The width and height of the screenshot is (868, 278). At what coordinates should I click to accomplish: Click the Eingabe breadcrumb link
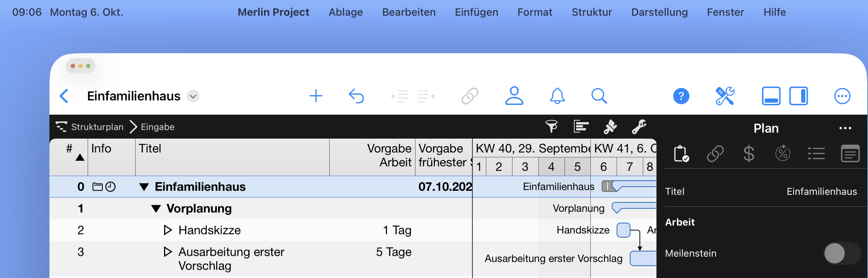[x=157, y=127]
